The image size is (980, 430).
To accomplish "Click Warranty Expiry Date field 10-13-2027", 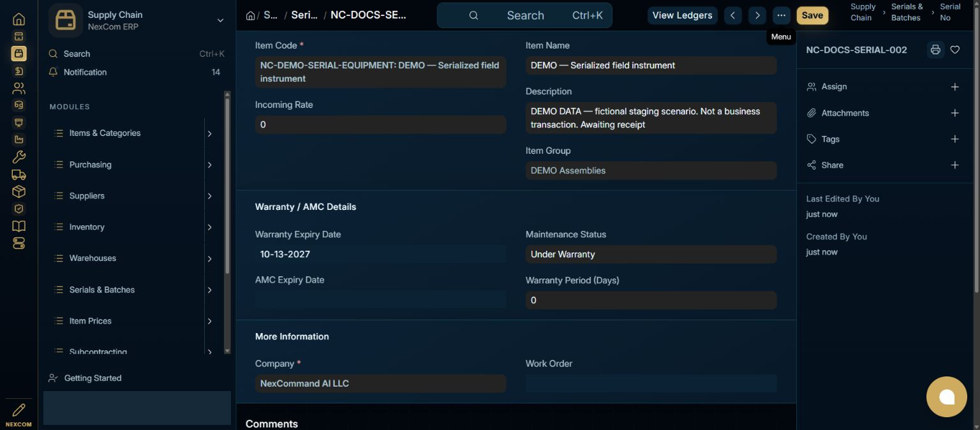I will [380, 254].
